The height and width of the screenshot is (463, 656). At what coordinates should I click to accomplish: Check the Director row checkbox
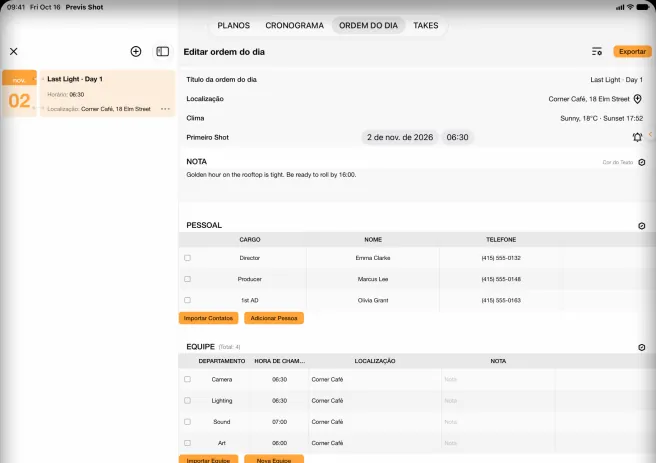pyautogui.click(x=187, y=258)
